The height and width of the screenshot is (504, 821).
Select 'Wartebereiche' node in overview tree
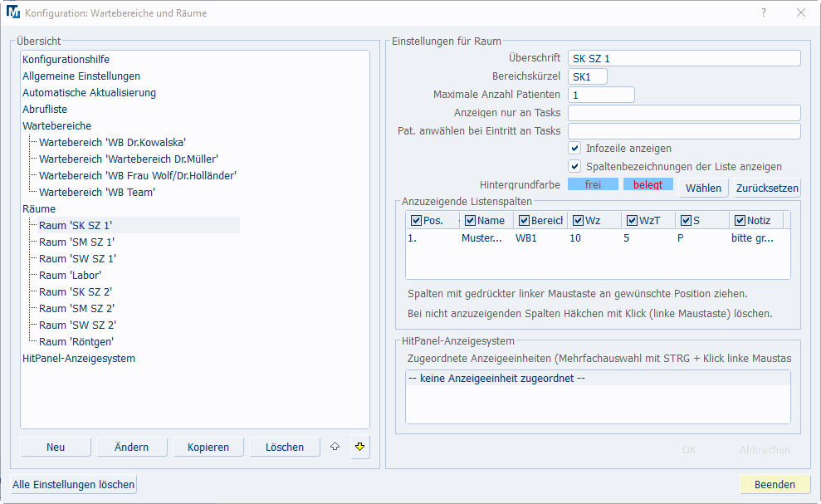(x=56, y=126)
